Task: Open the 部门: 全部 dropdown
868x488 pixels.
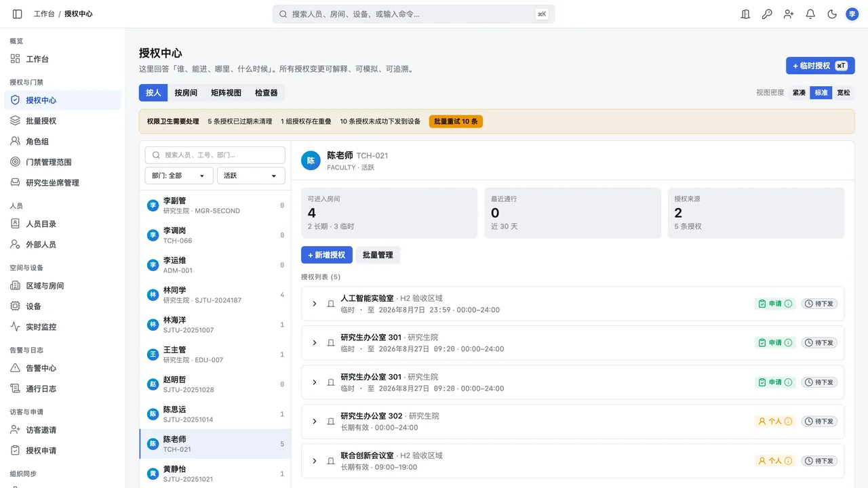Action: click(179, 176)
